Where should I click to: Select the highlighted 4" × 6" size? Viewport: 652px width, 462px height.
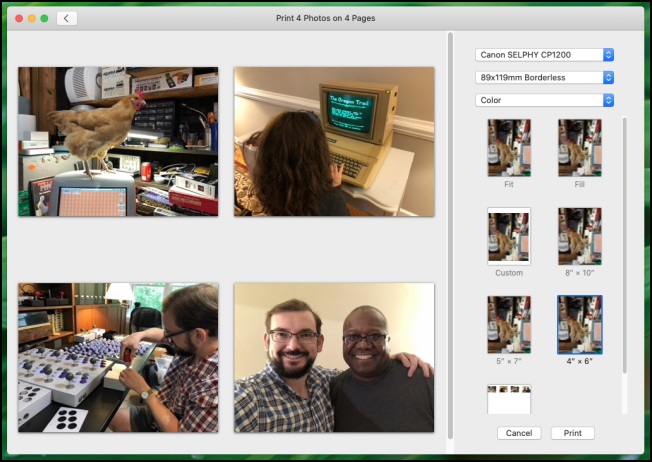click(x=580, y=324)
